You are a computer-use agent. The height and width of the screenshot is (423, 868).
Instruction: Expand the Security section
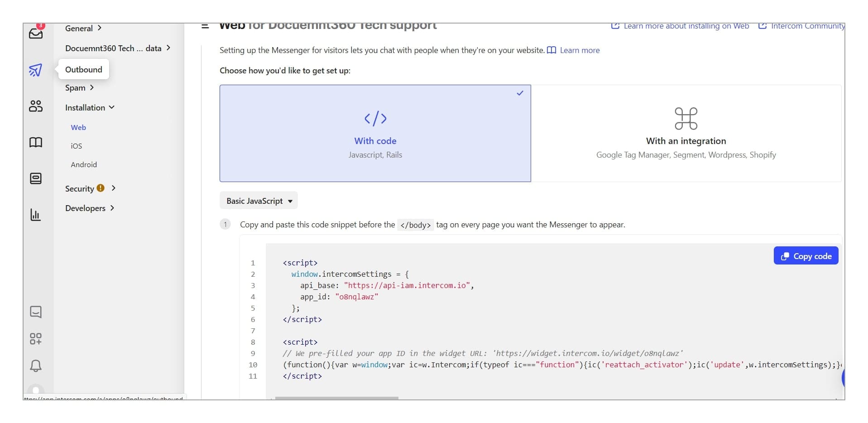91,188
